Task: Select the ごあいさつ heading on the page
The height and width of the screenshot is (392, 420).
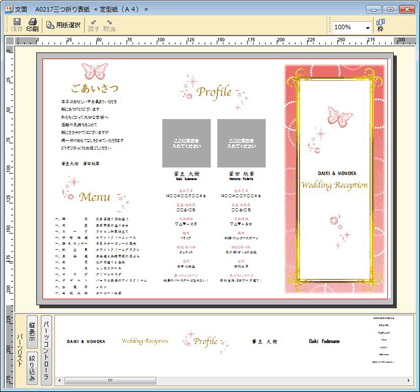Action: click(95, 88)
